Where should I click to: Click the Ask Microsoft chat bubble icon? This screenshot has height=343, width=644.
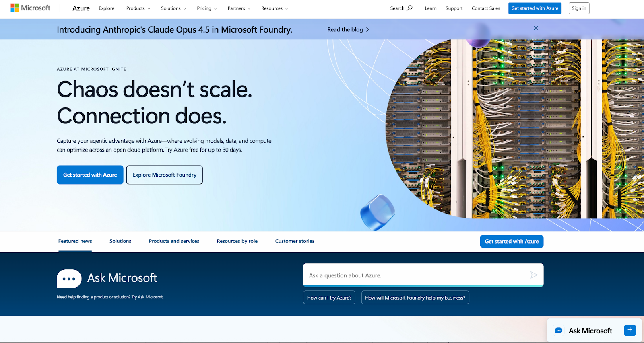click(69, 279)
